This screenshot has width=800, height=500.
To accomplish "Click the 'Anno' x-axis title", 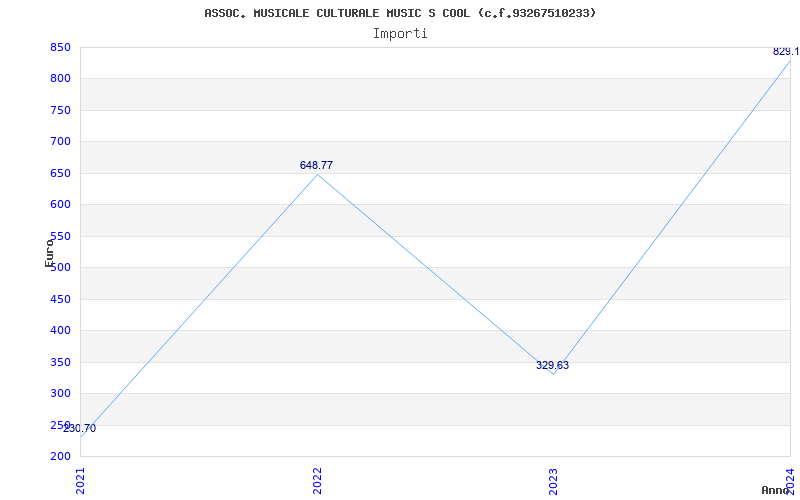I will [x=775, y=490].
